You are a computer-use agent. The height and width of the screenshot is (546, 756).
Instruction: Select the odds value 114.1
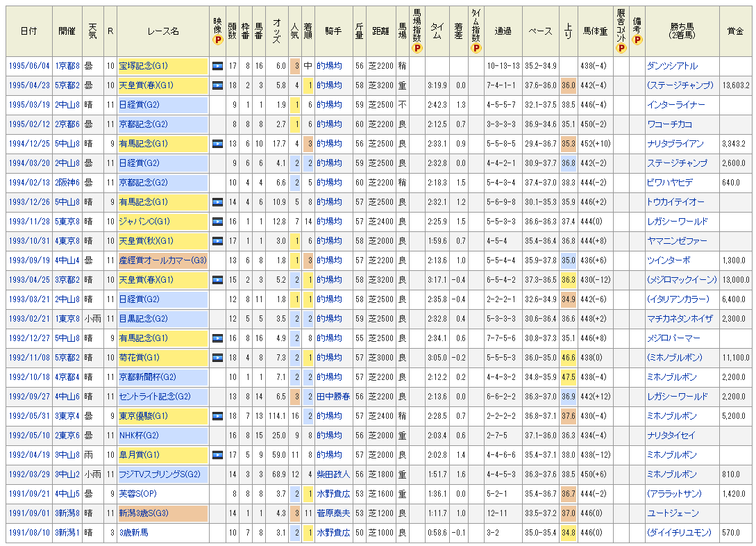click(277, 416)
